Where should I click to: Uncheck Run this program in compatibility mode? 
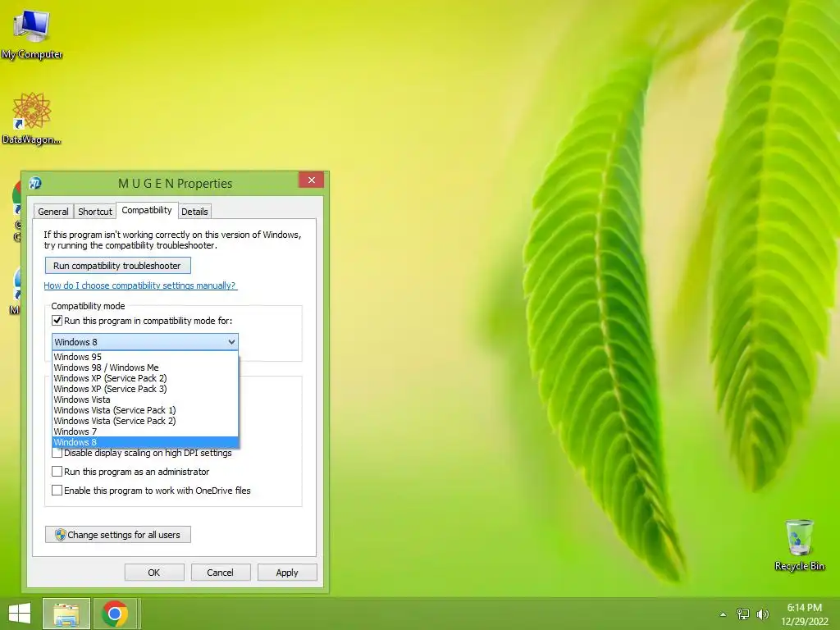pos(57,321)
